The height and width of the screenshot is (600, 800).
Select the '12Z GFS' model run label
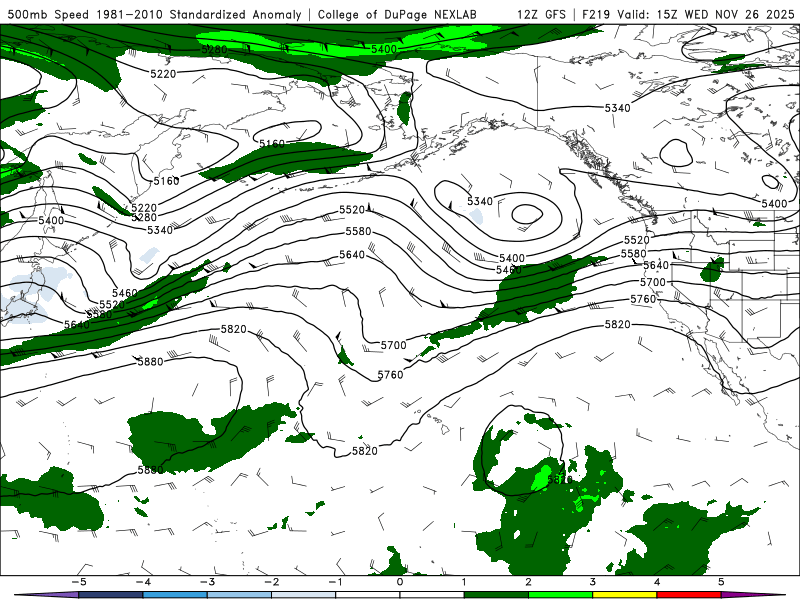click(541, 14)
